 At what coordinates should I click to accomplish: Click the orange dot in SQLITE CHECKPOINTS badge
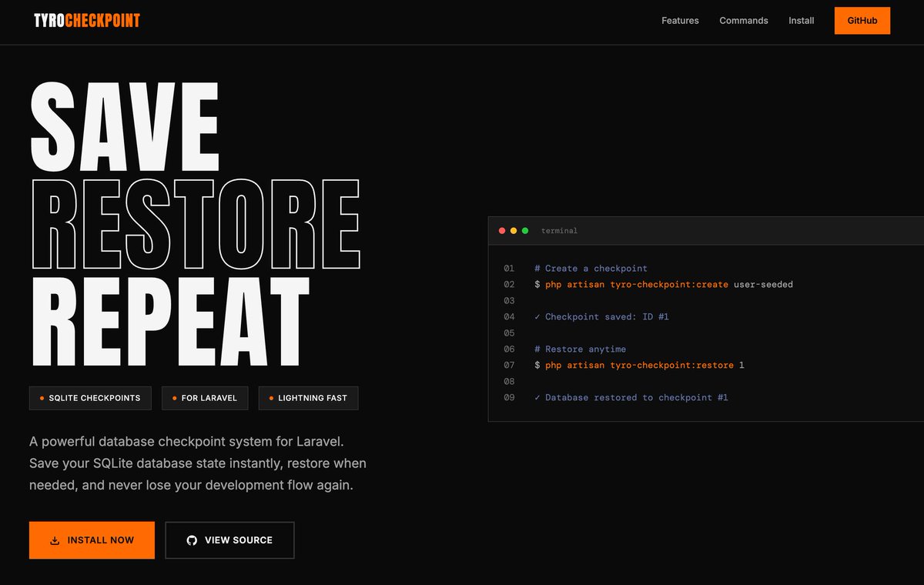point(42,398)
